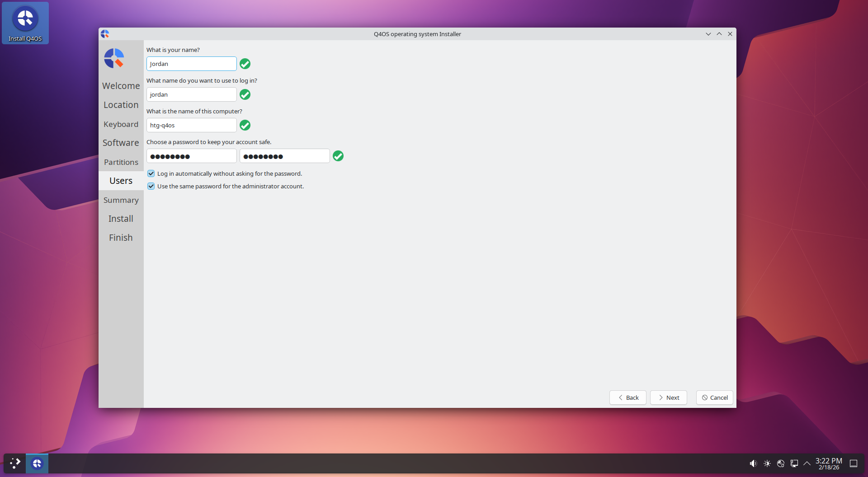The height and width of the screenshot is (477, 868).
Task: Click the "What name do you want to use to log in?" label
Action: (202, 80)
